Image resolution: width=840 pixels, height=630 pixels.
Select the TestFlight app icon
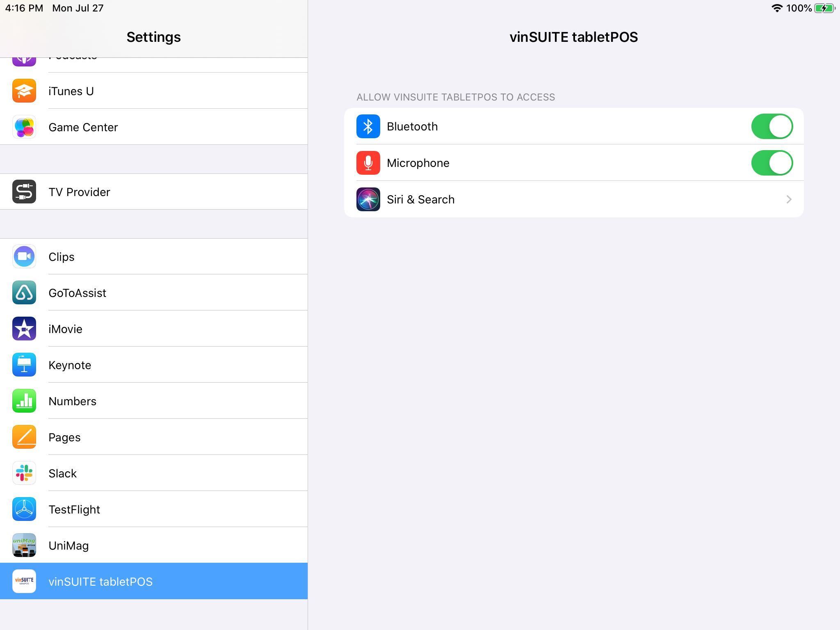tap(24, 509)
